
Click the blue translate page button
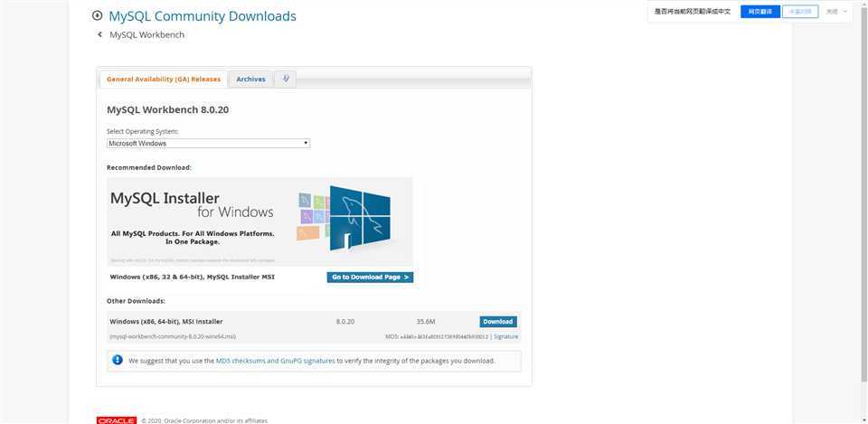tap(760, 11)
